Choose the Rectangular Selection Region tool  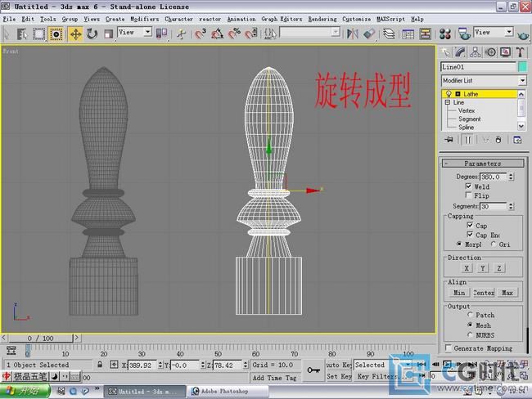39,34
